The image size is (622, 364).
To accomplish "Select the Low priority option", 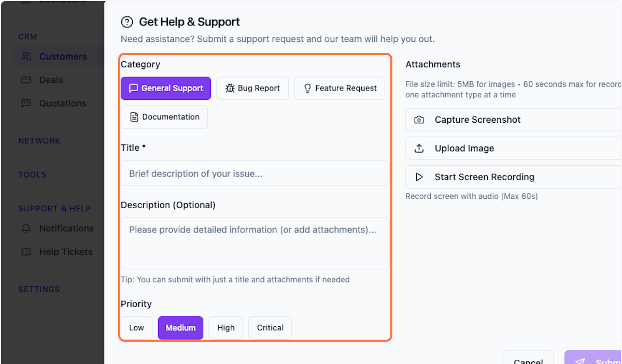I will pyautogui.click(x=136, y=327).
